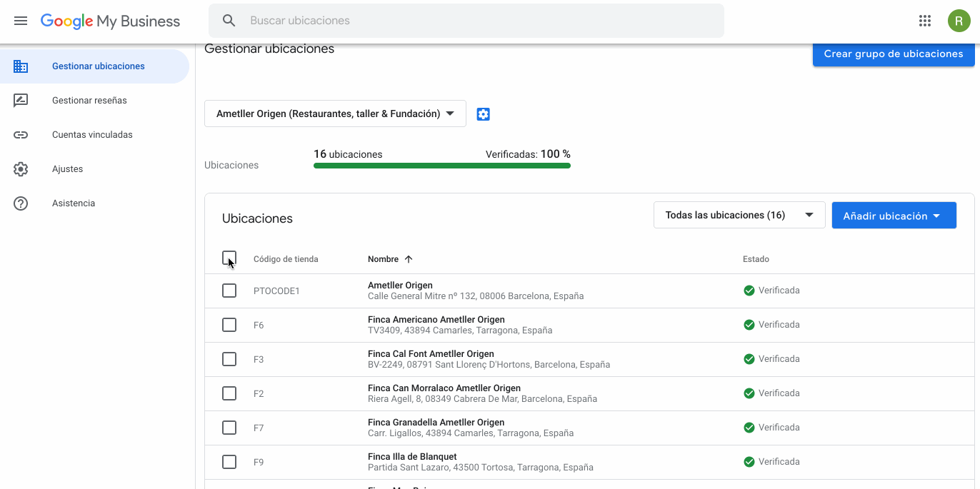Screen dimensions: 980x489
Task: Check the F7 row checkbox
Action: [x=229, y=428]
